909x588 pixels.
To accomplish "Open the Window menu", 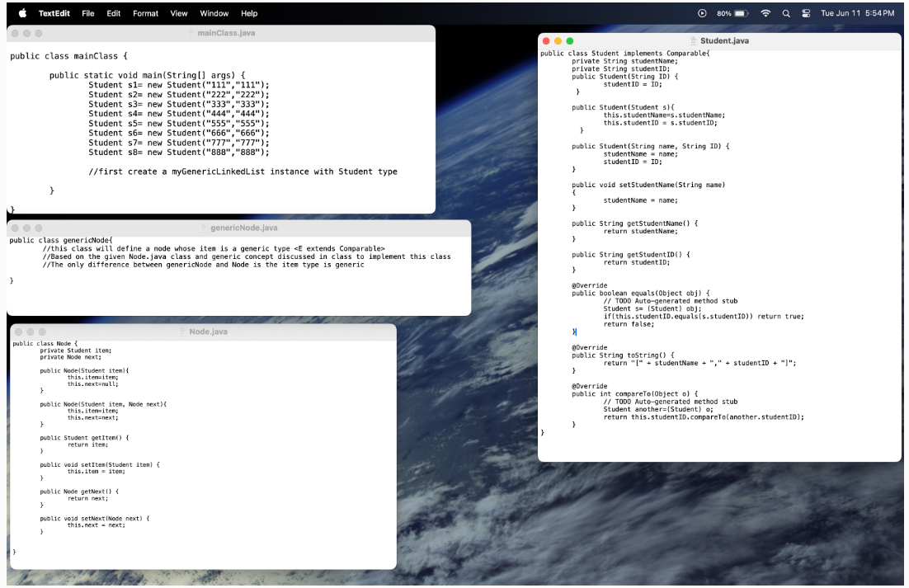I will click(214, 13).
